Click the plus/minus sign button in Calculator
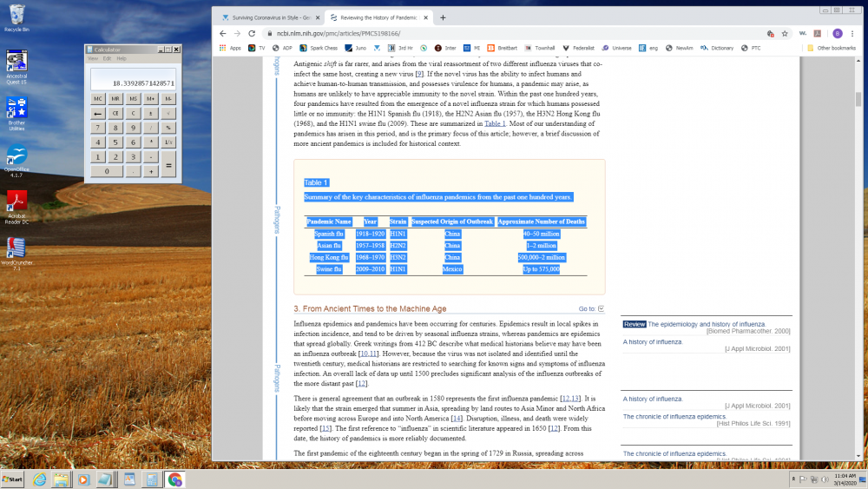Viewport: 868px width, 489px height. (x=150, y=114)
